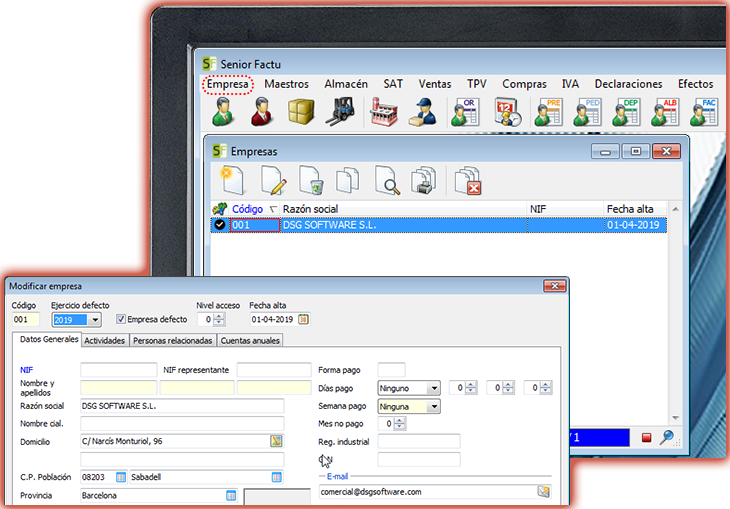Toggle the Empresa defecto checkbox
730x509 pixels.
[x=121, y=319]
